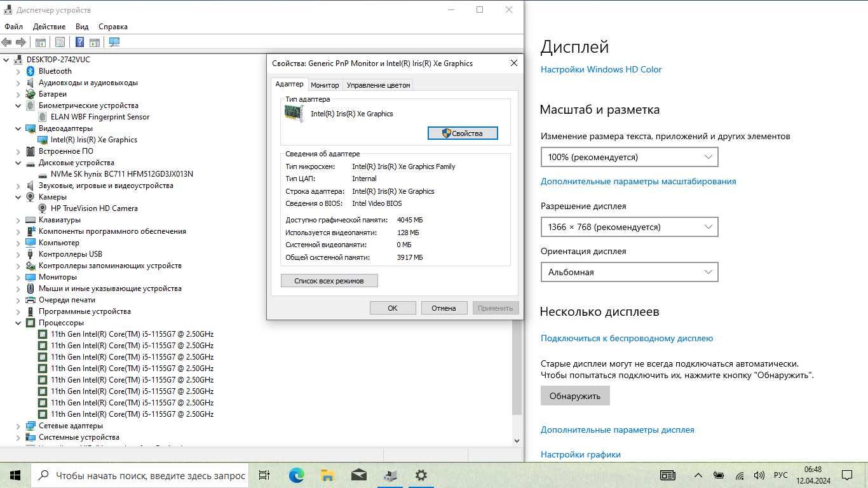This screenshot has height=488, width=868.
Task: Open the Настройки графики link
Action: pyautogui.click(x=580, y=454)
